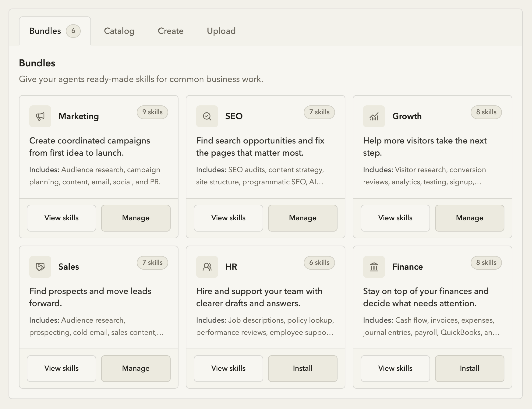Click the Finance bank building icon

(x=374, y=267)
